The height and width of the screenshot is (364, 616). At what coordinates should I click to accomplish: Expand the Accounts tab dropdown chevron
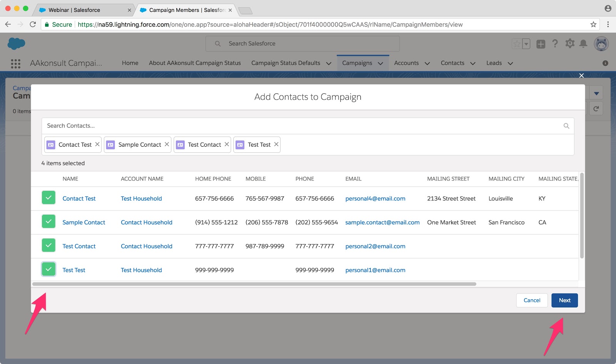(427, 63)
